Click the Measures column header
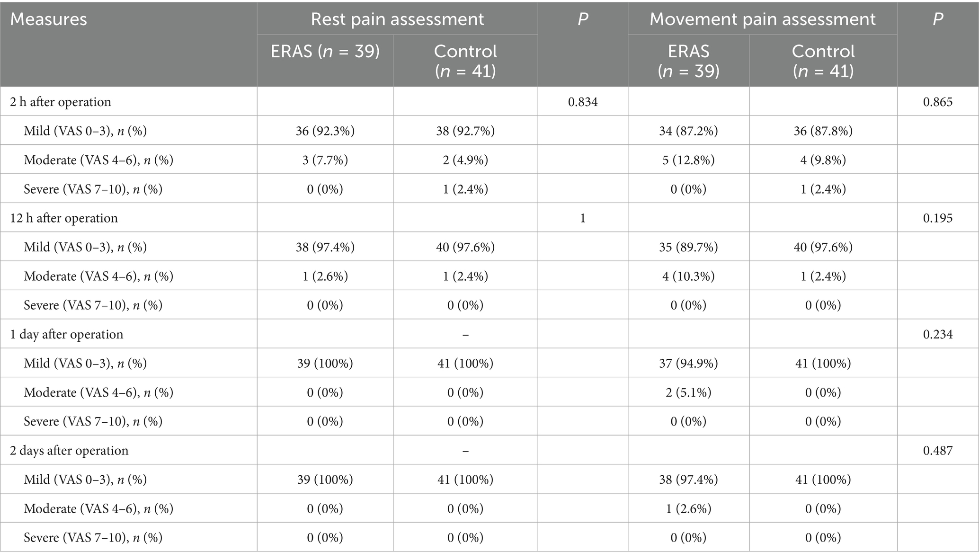This screenshot has width=979, height=560. (x=49, y=19)
